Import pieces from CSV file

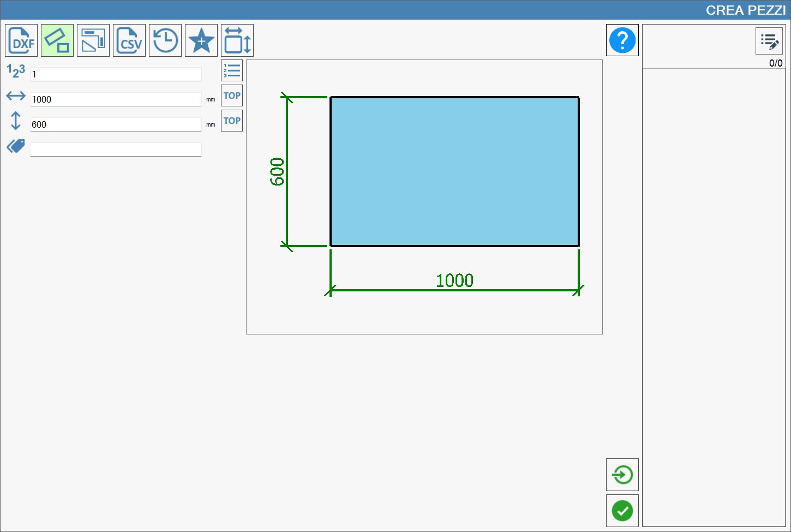point(129,40)
